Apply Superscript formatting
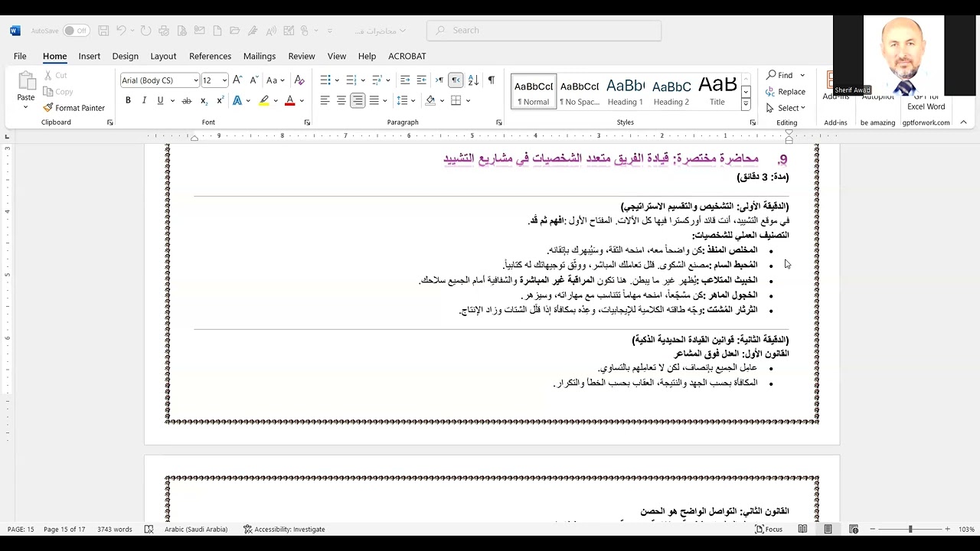 220,100
